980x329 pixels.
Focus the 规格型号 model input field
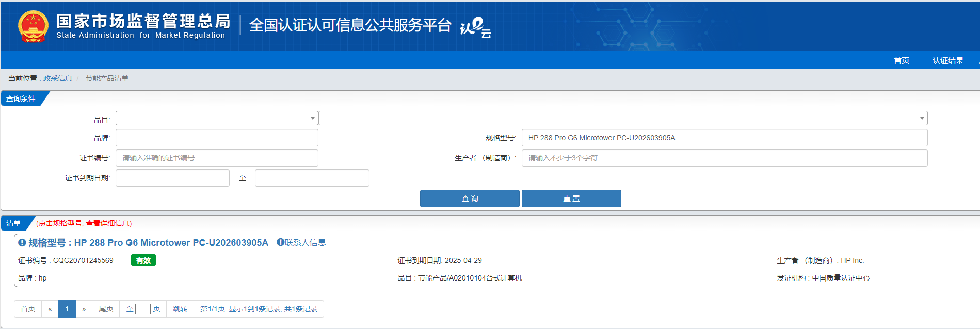click(x=725, y=138)
